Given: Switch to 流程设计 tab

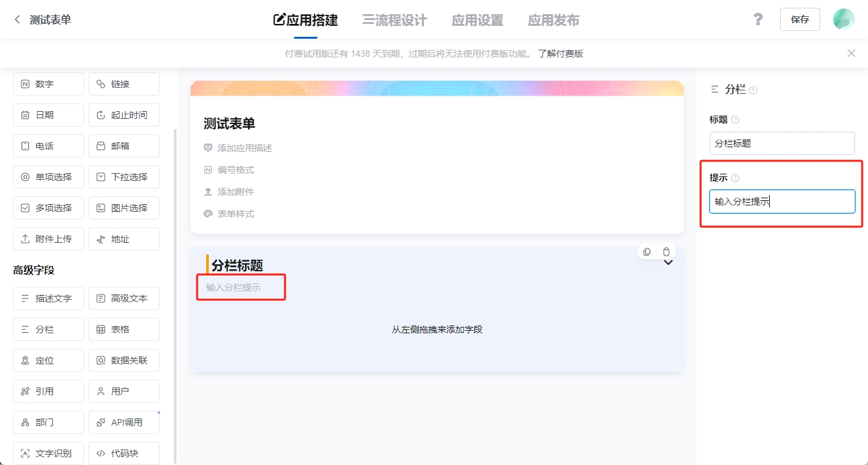Looking at the screenshot, I should 394,20.
